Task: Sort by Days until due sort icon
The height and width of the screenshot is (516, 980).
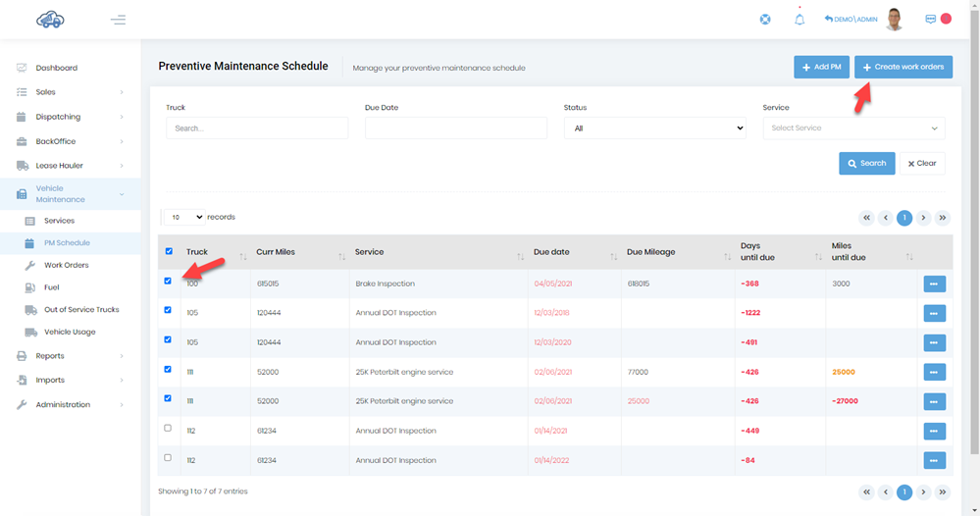Action: tap(818, 257)
